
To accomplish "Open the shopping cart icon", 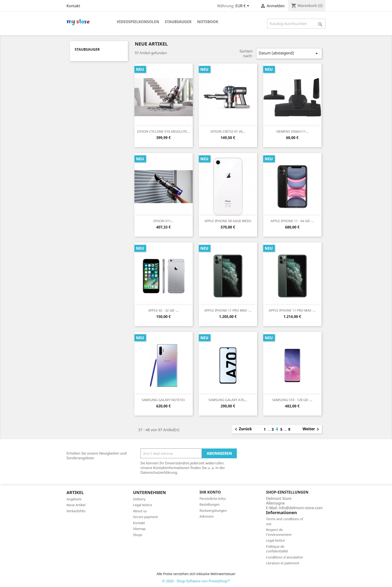I will [294, 6].
